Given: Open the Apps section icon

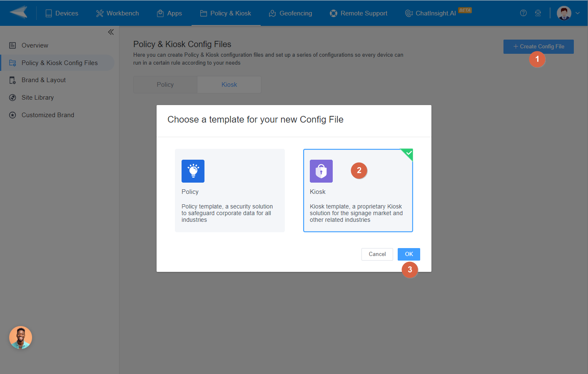Looking at the screenshot, I should tap(159, 13).
